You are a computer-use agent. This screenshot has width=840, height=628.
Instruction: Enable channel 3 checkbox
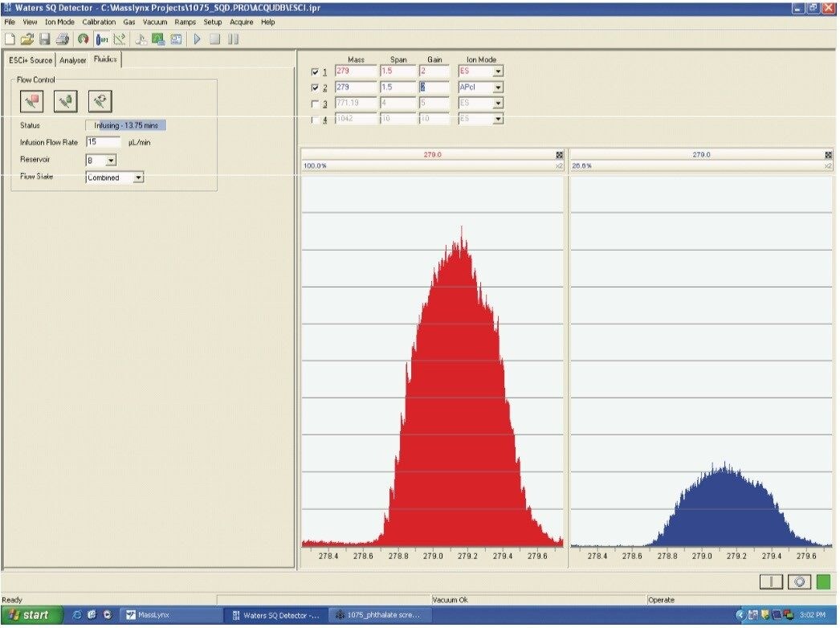pos(315,104)
